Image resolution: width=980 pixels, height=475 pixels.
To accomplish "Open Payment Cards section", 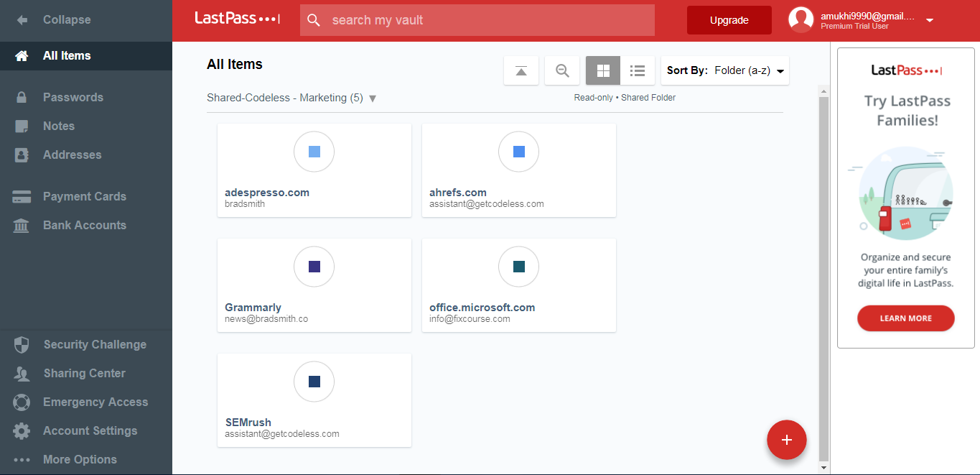I will [x=86, y=197].
